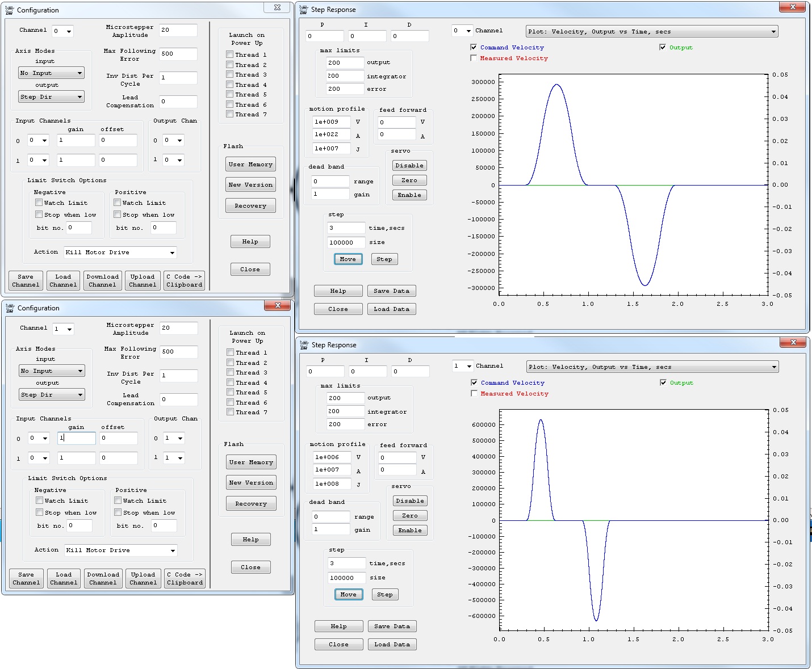
Task: Open the Step Dir output mode dropdown for channel 0
Action: tap(52, 97)
